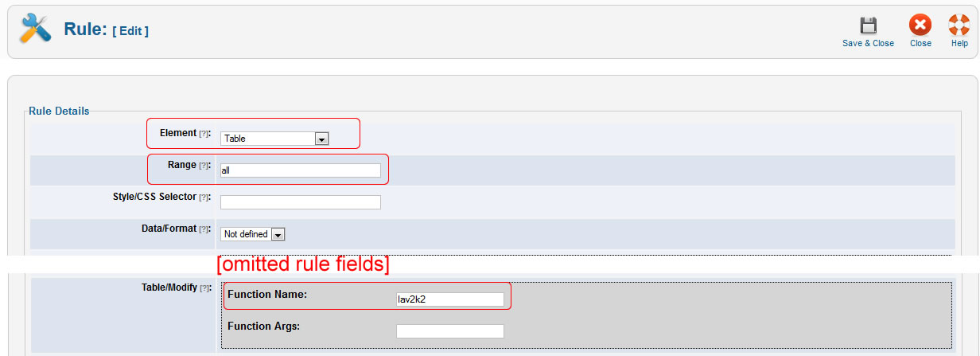Click the [?] hint next to Range

tap(204, 166)
